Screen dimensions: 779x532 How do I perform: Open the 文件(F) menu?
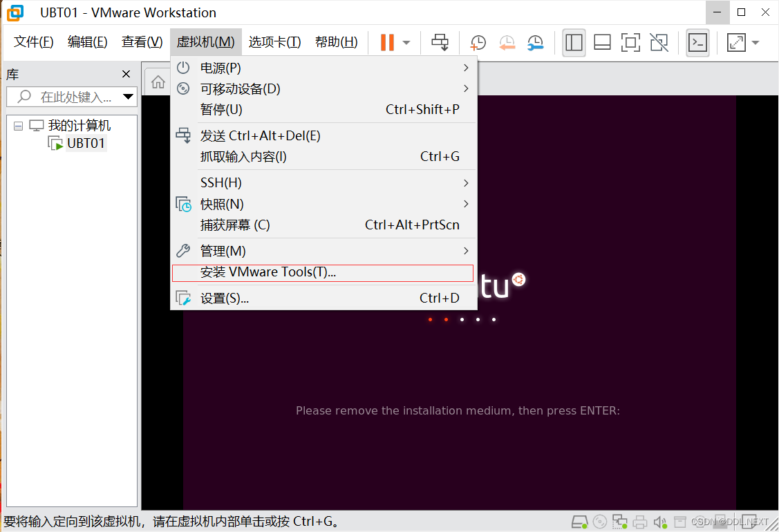pyautogui.click(x=33, y=41)
